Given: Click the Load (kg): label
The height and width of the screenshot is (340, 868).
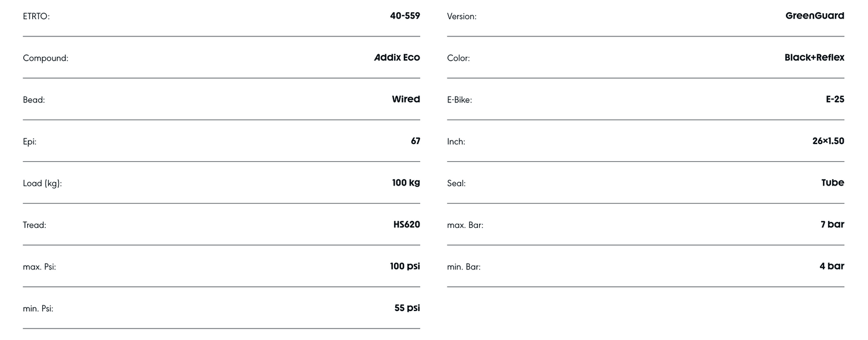Looking at the screenshot, I should [42, 183].
